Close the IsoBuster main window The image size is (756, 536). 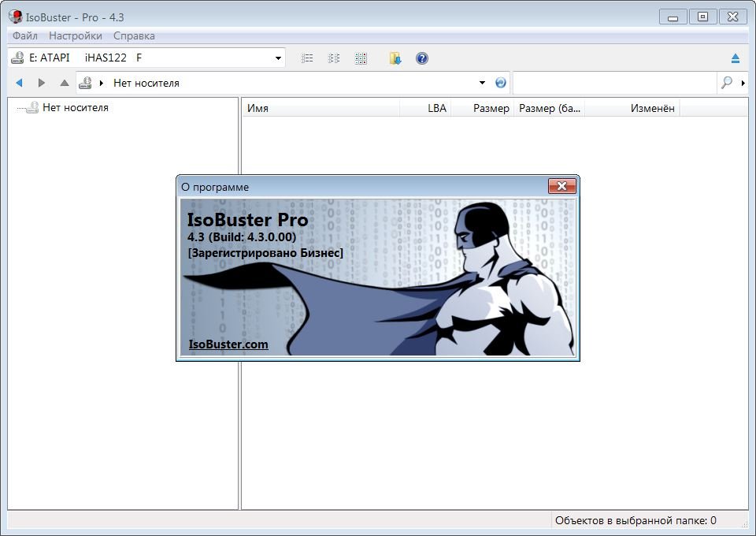click(x=733, y=17)
